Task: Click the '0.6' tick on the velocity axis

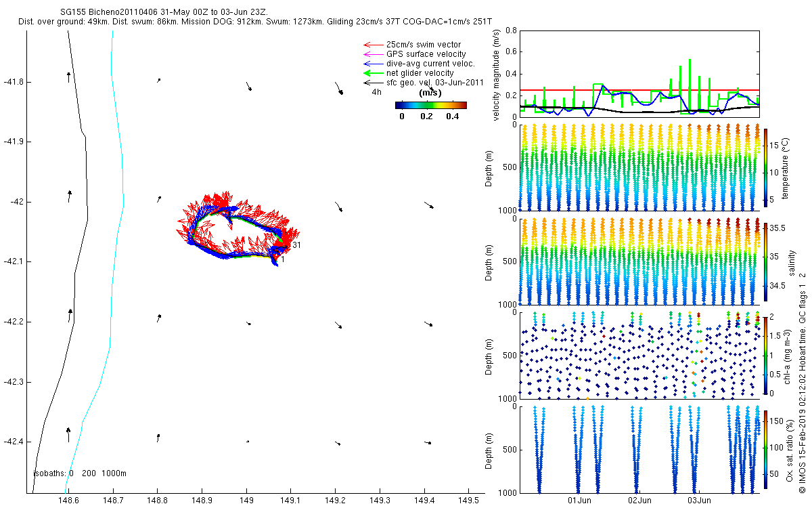Action: (x=511, y=51)
